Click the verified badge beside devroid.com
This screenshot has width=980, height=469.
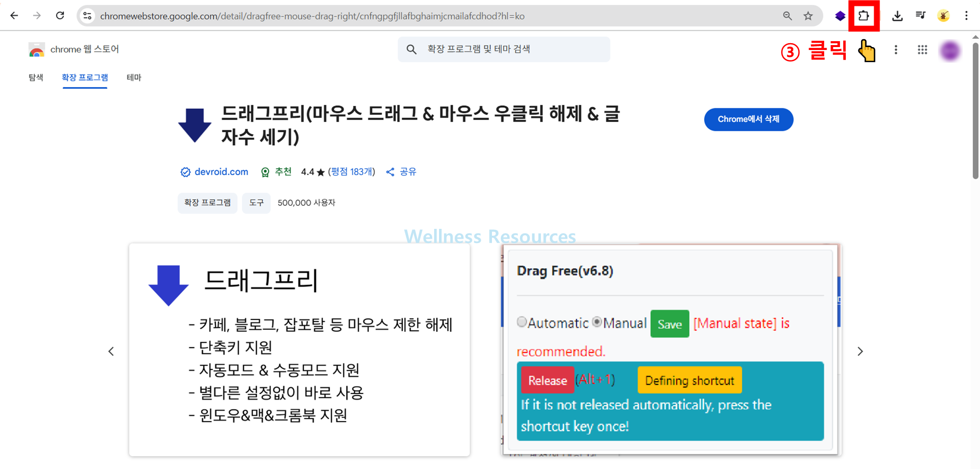185,172
